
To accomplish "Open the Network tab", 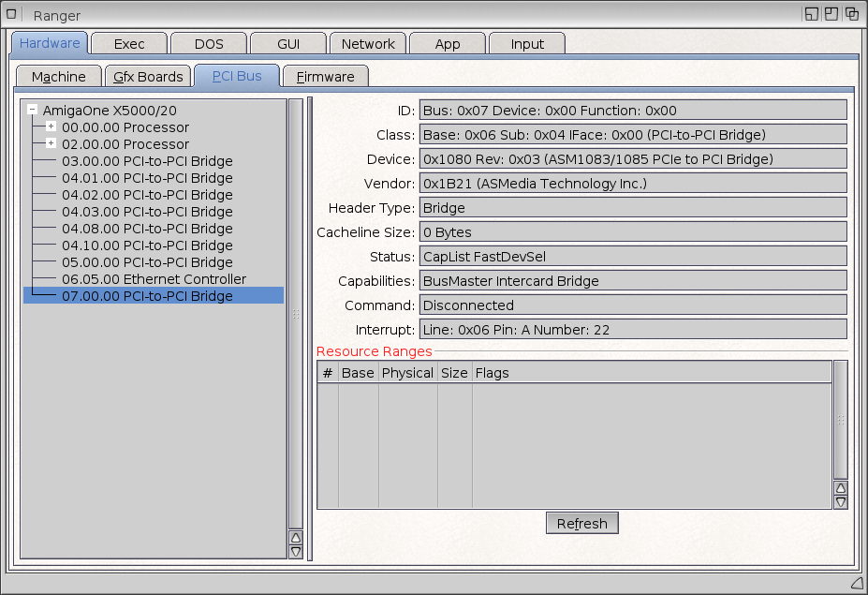I will tap(367, 44).
